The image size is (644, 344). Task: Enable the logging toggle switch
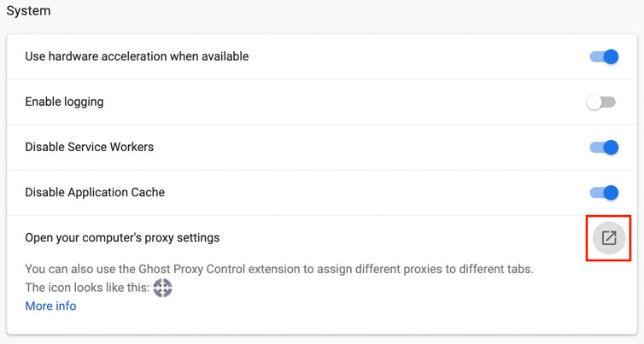coord(601,102)
